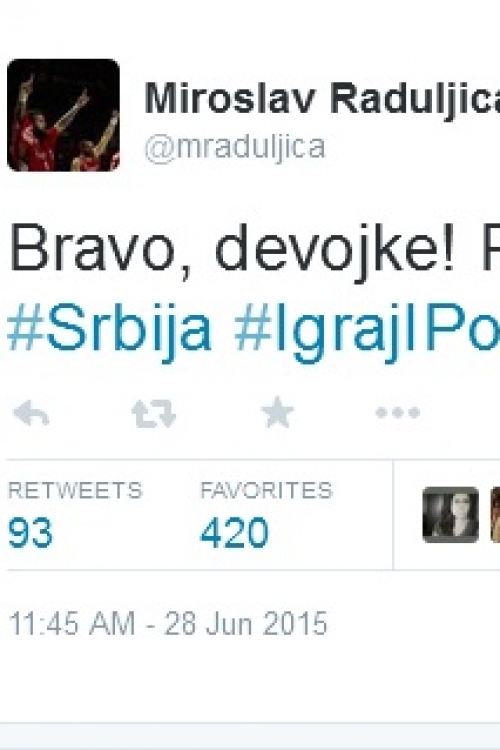Click the gray footer strip below tweet

(250, 737)
